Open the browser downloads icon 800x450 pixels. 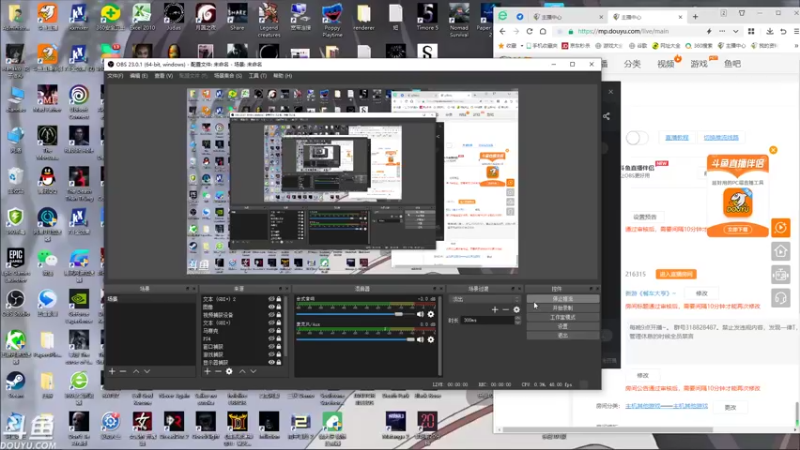click(769, 31)
